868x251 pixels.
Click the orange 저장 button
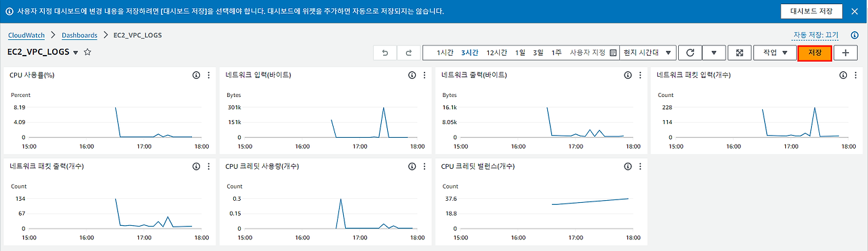(x=814, y=53)
